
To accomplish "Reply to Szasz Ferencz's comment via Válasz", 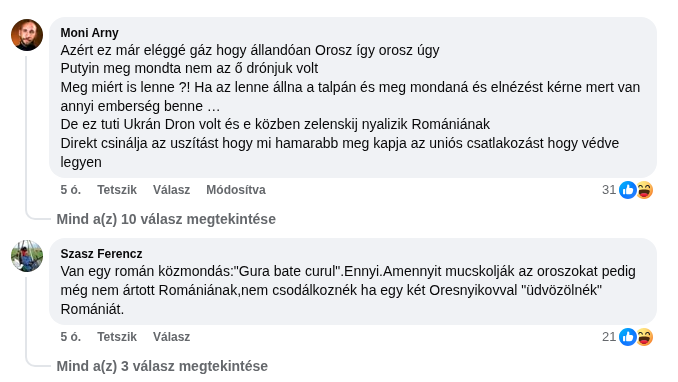I will click(171, 337).
